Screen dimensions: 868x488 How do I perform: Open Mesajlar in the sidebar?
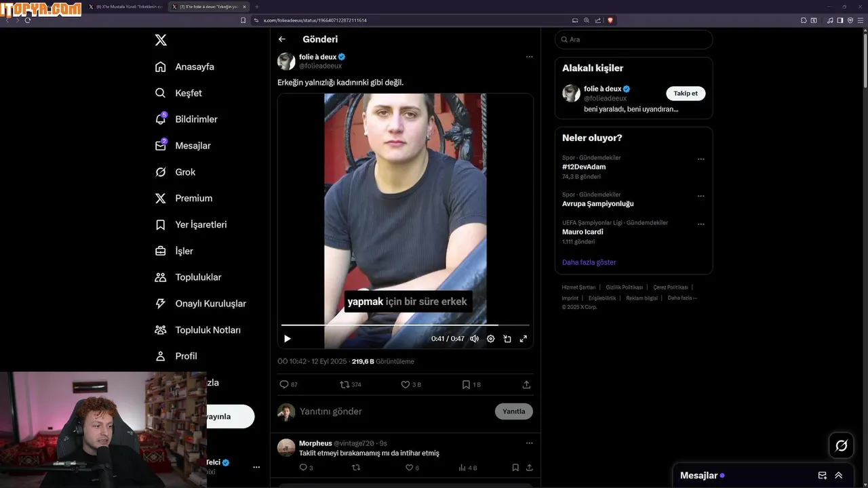tap(182, 146)
